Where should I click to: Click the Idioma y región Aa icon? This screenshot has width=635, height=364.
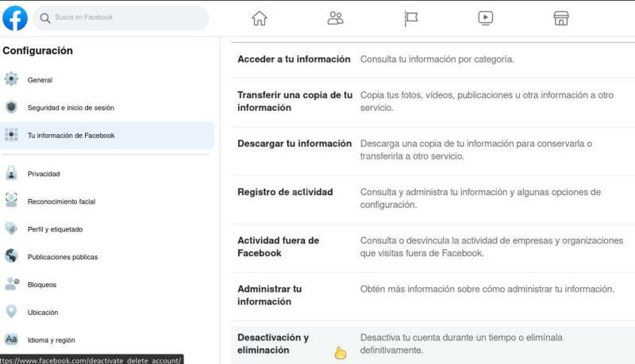click(x=11, y=339)
